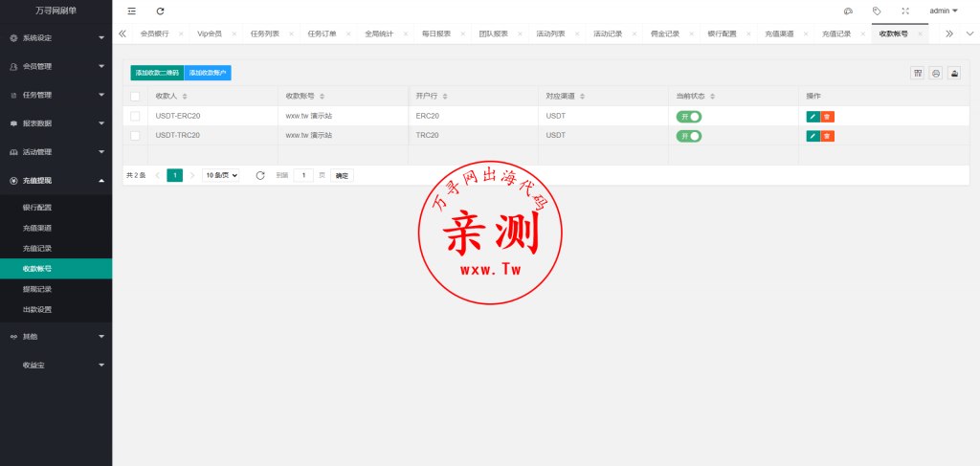Viewport: 980px width, 466px height.
Task: Collapse the 充值提现 sidebar menu
Action: 56,181
